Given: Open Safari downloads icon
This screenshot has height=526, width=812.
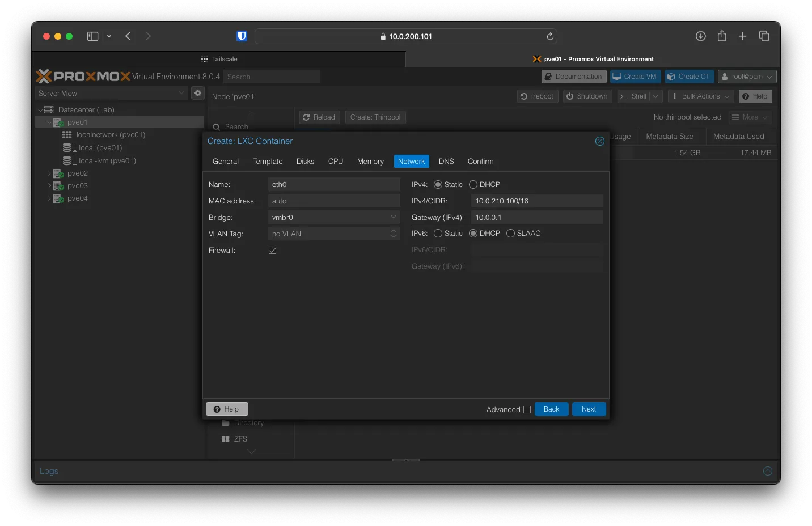Looking at the screenshot, I should pos(701,36).
